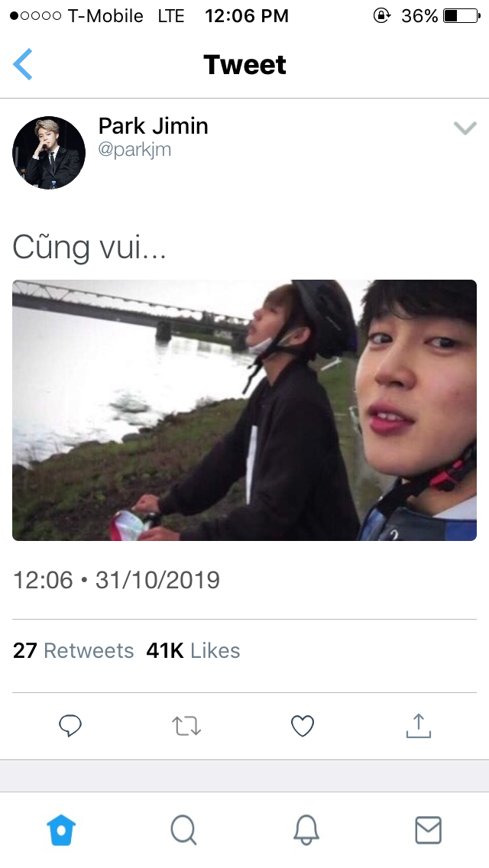This screenshot has width=489, height=868.
Task: Open the Search tab
Action: (183, 830)
